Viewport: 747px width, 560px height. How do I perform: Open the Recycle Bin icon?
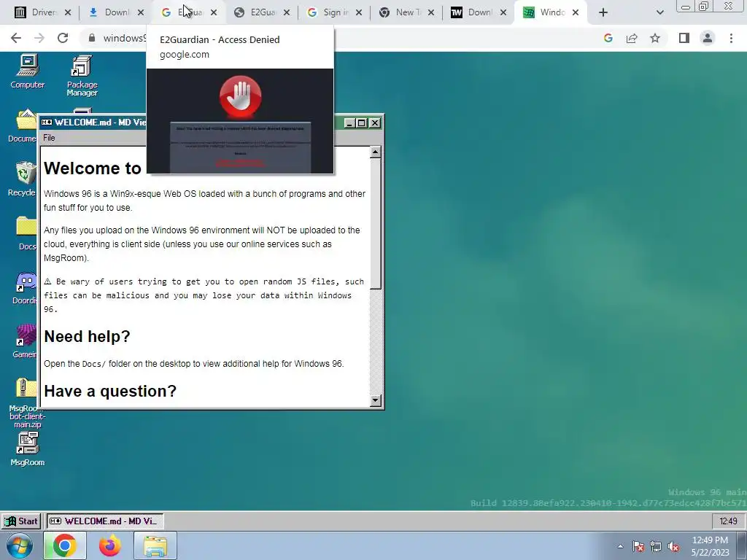point(23,179)
